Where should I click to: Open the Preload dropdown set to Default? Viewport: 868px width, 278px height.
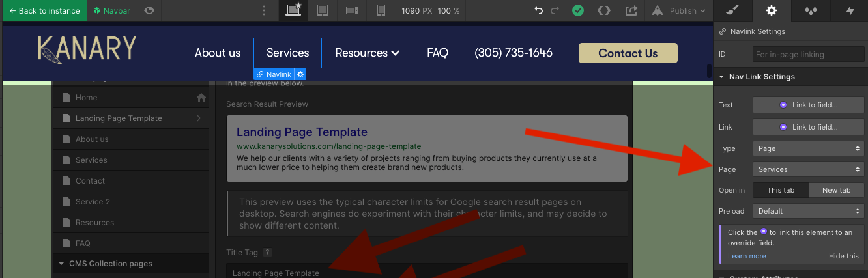click(809, 211)
